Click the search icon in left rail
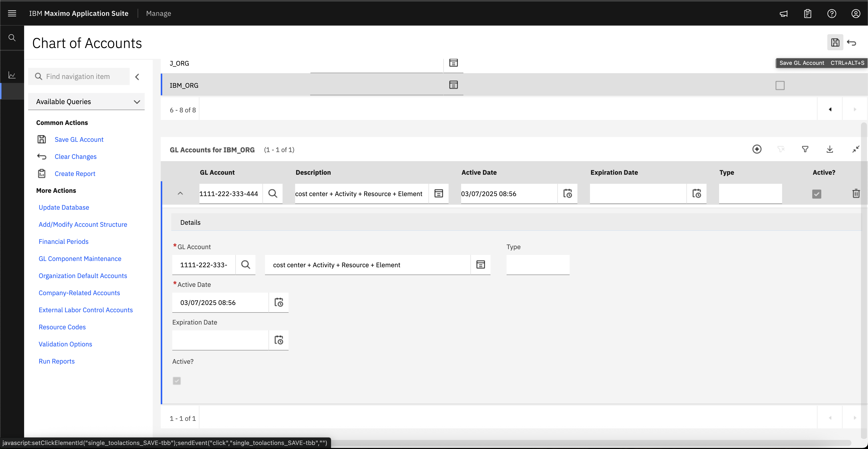The height and width of the screenshot is (449, 868). click(12, 37)
